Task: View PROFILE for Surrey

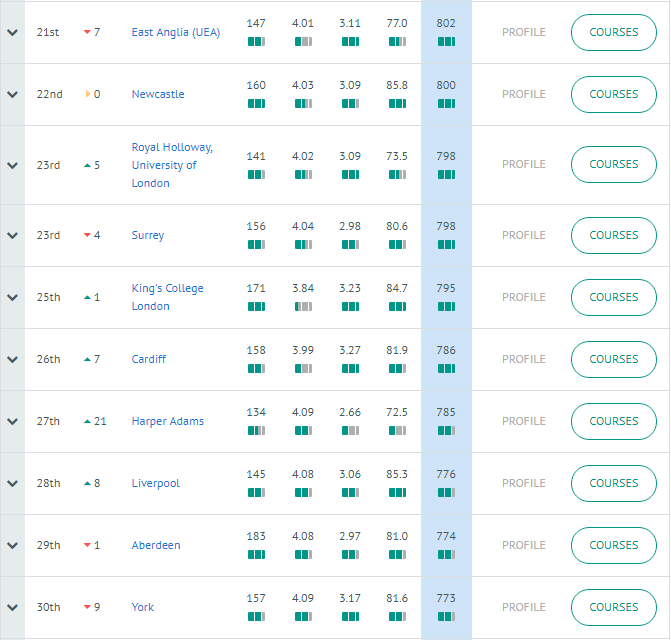Action: (524, 235)
